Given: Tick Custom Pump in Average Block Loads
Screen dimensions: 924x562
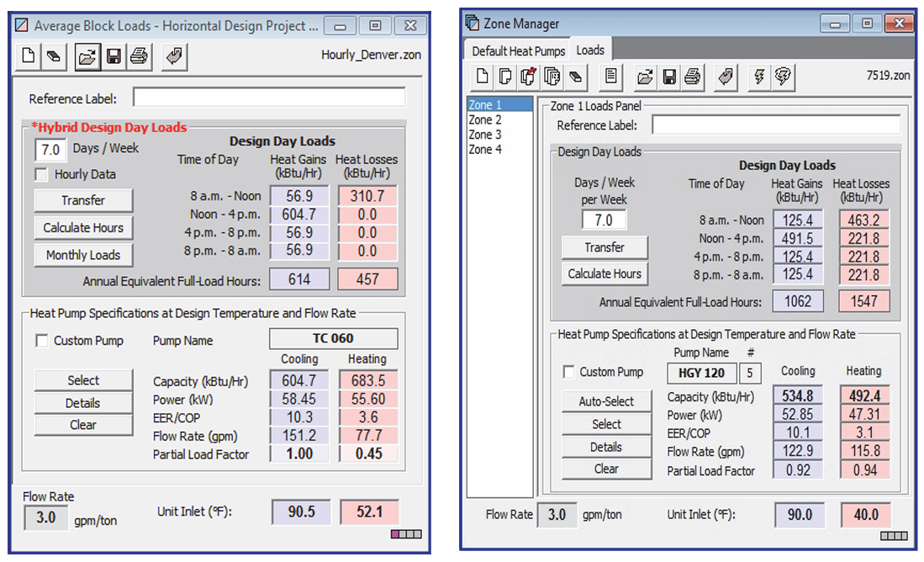Looking at the screenshot, I should pyautogui.click(x=41, y=341).
